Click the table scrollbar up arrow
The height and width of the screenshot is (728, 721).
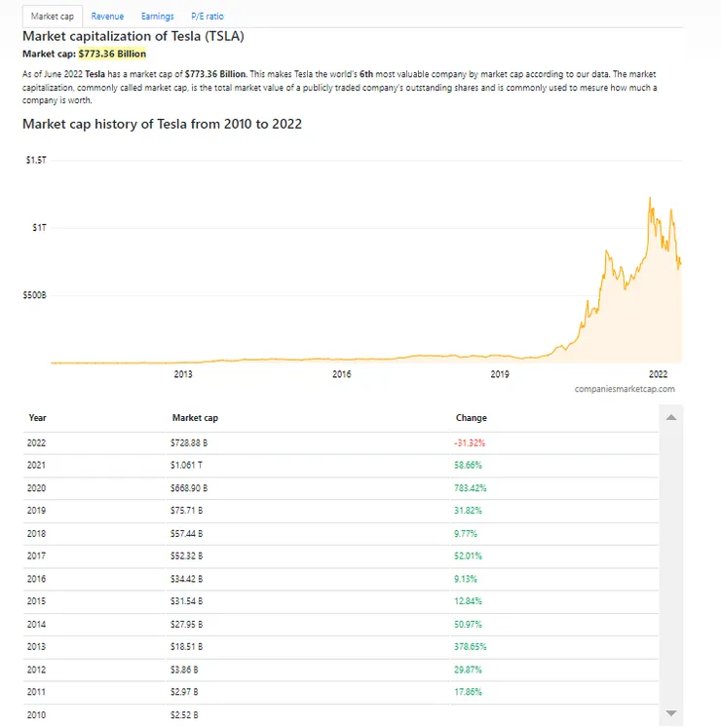click(x=670, y=418)
